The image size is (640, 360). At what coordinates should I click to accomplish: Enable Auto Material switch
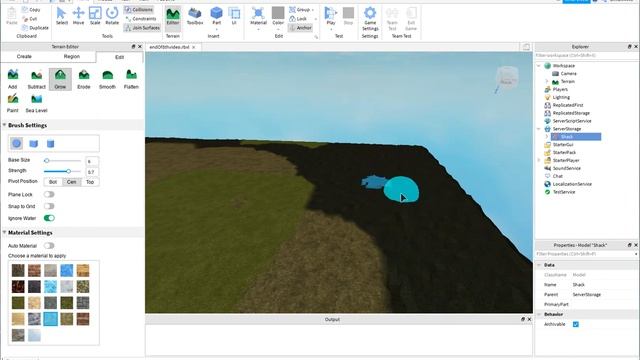(x=49, y=245)
